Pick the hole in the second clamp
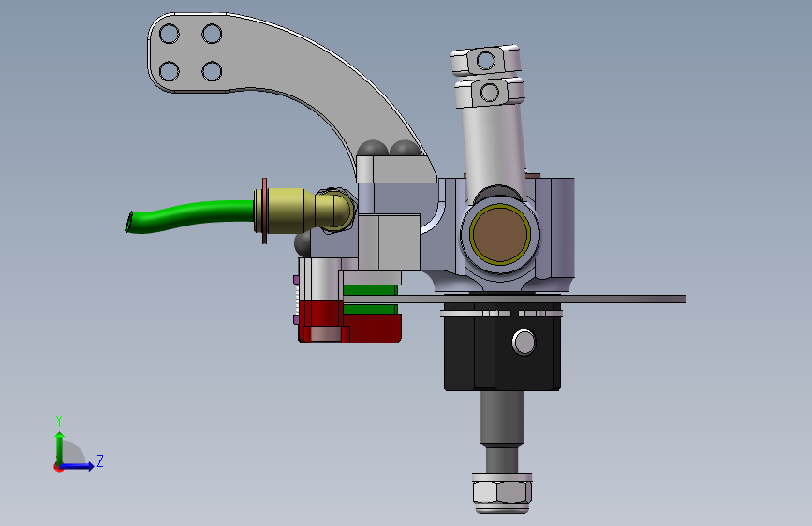 [x=490, y=93]
